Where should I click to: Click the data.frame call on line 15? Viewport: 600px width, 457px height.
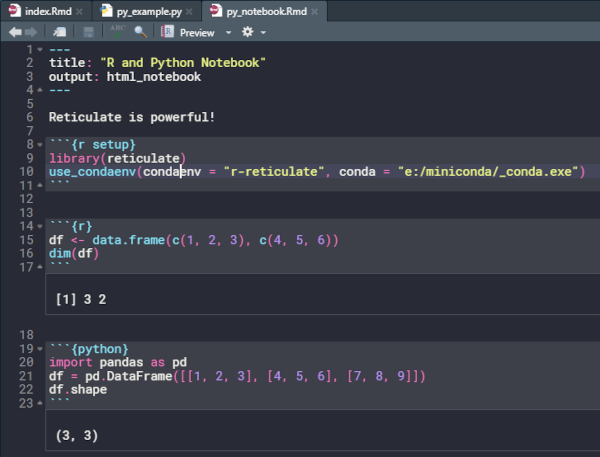[129, 240]
